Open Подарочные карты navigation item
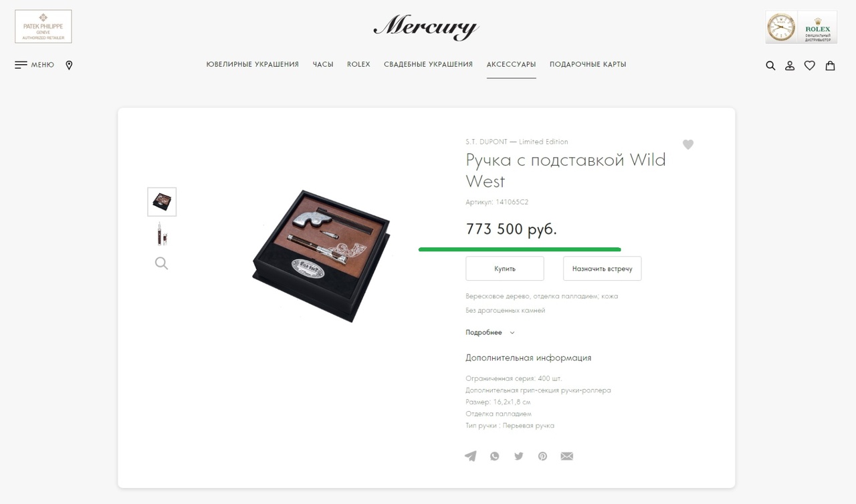 pyautogui.click(x=588, y=64)
